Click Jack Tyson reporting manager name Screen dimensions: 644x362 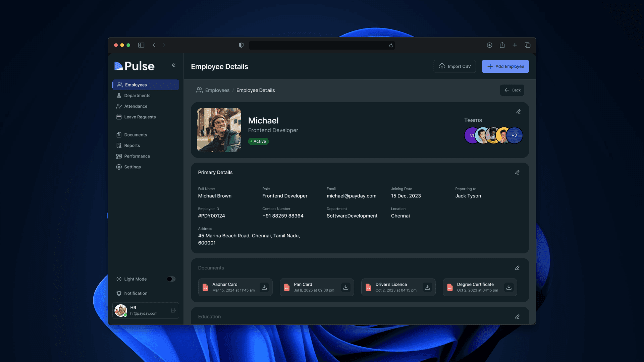(468, 196)
